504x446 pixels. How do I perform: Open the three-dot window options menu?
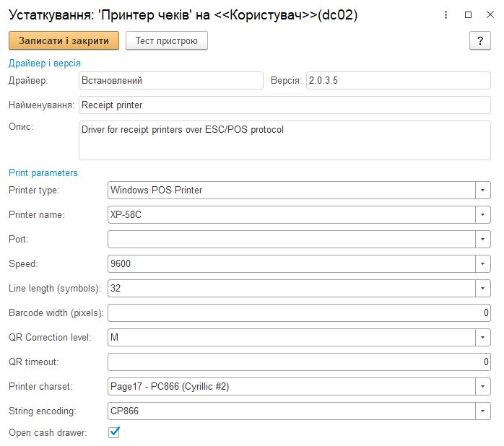pyautogui.click(x=448, y=14)
